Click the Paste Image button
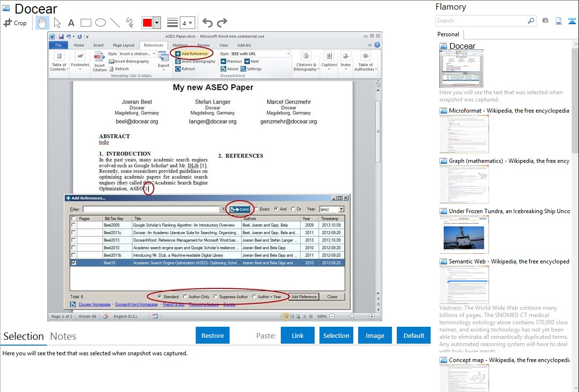This screenshot has width=579, height=392. click(x=375, y=335)
